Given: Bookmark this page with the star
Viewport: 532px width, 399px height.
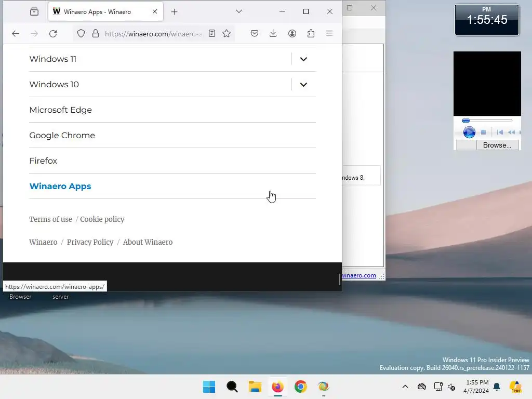Looking at the screenshot, I should click(227, 33).
